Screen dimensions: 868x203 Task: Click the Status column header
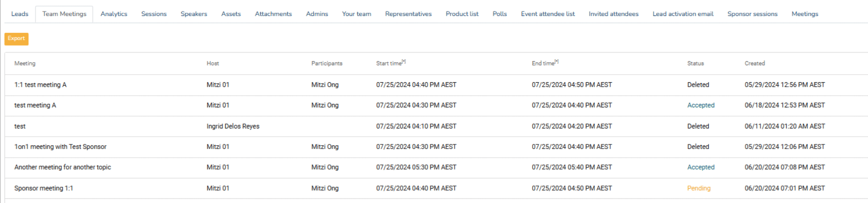click(x=695, y=63)
